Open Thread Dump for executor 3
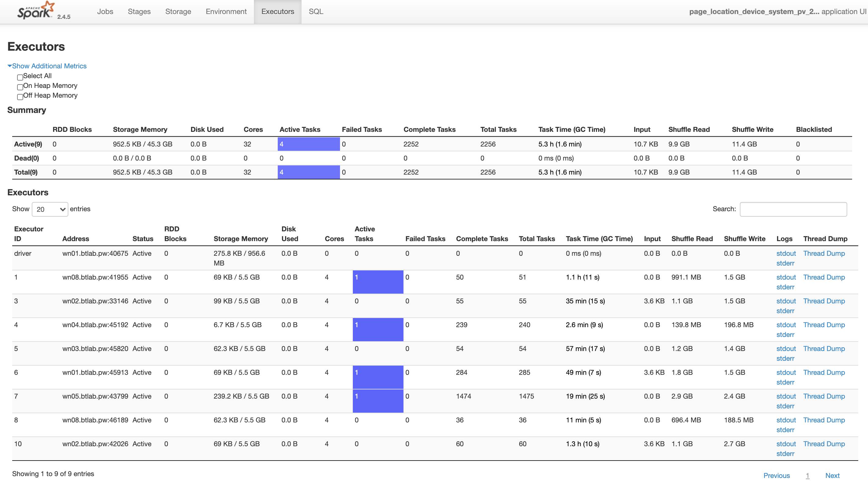 pos(824,301)
